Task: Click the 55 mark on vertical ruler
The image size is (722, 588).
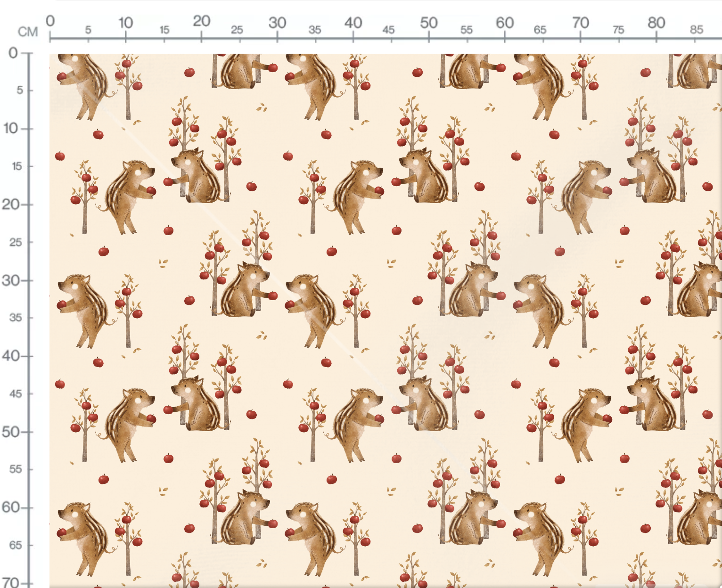Action: click(16, 469)
